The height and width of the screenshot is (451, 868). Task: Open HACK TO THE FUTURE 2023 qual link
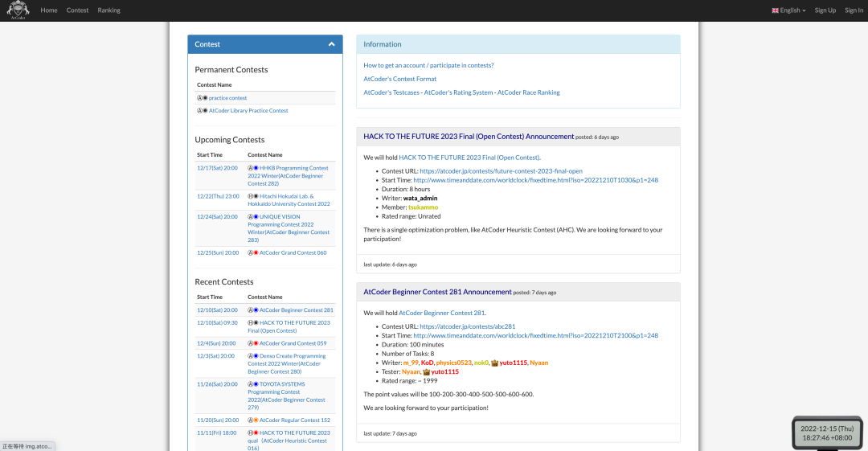tap(289, 441)
